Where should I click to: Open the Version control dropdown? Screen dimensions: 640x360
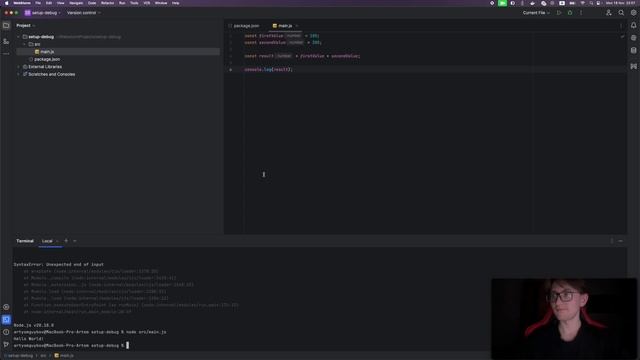(x=84, y=13)
